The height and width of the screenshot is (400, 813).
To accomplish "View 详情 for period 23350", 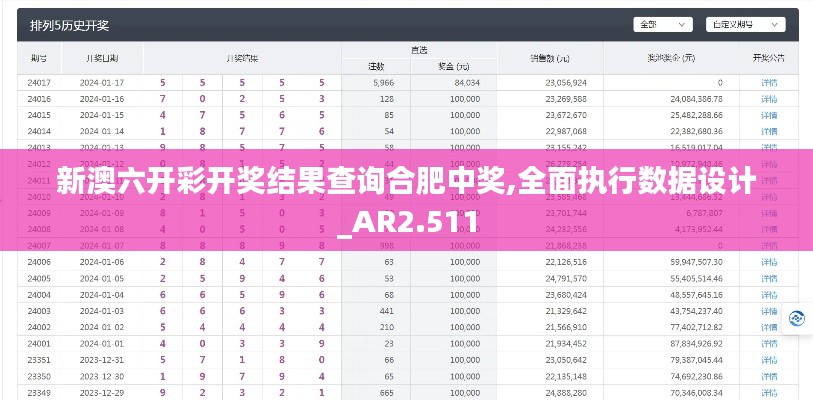I will pyautogui.click(x=768, y=377).
